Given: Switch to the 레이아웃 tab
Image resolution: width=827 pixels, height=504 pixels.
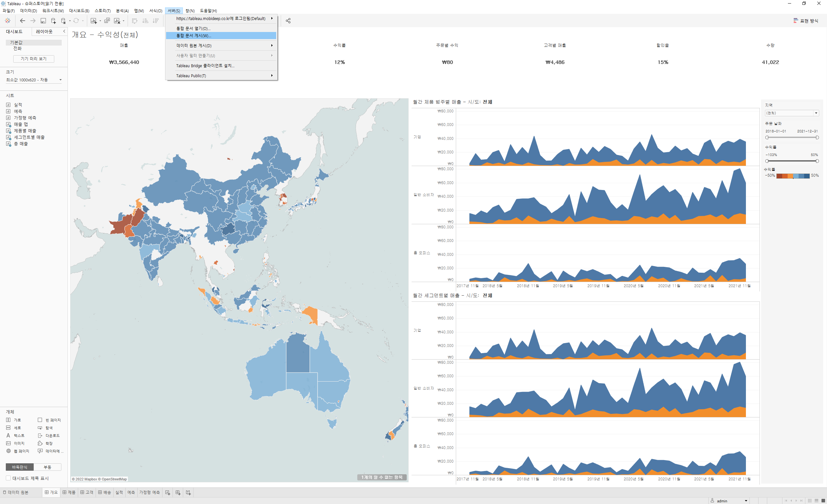Looking at the screenshot, I should coord(44,32).
